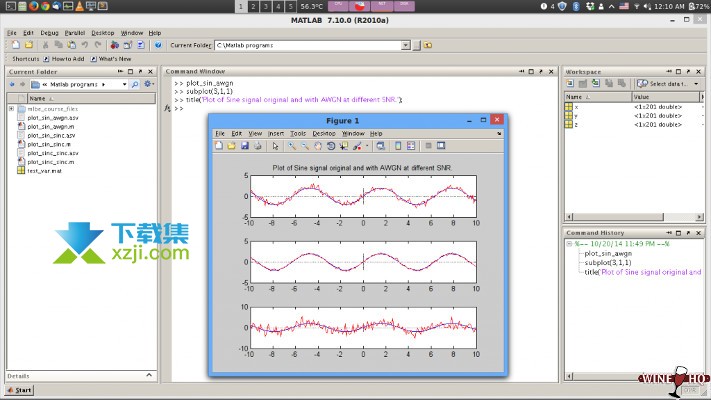Click Open File icon in Figure 1 toolbar

232,146
